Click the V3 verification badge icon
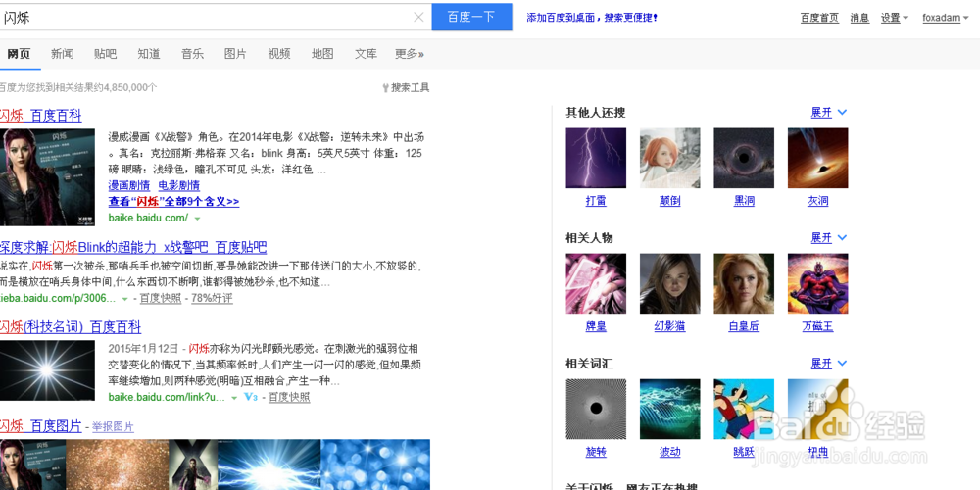The height and width of the screenshot is (490, 980). point(251,397)
